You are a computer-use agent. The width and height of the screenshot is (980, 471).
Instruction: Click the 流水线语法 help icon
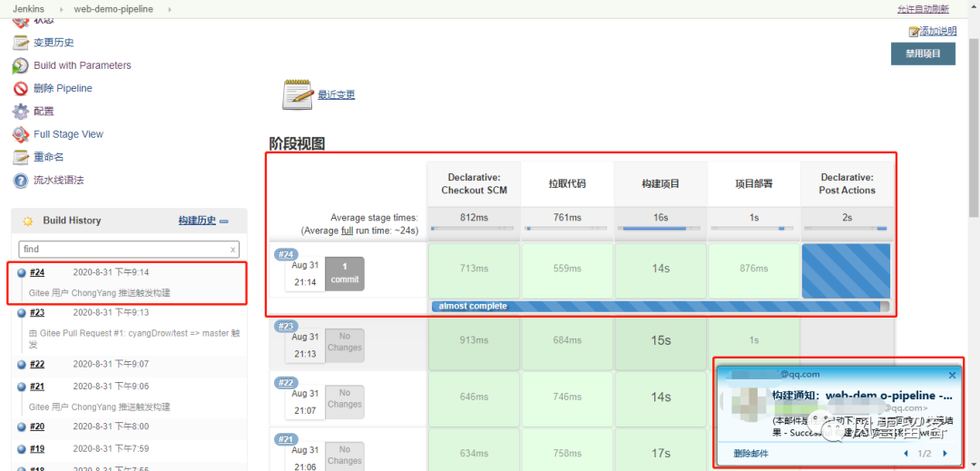21,181
